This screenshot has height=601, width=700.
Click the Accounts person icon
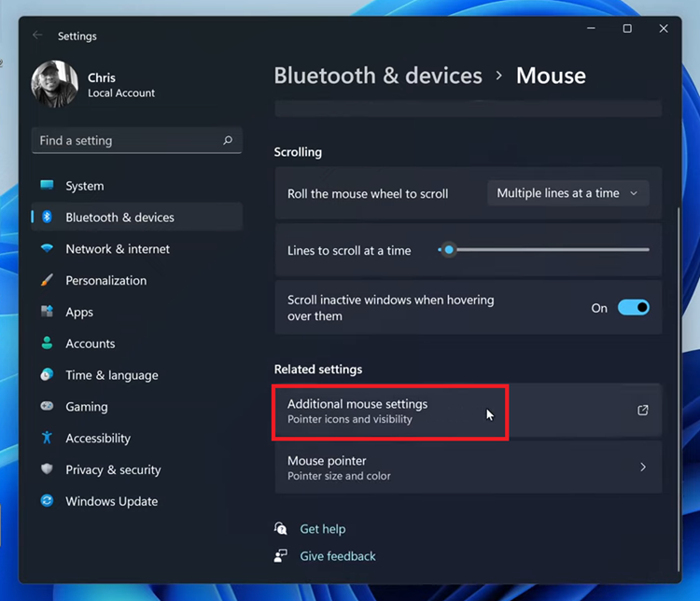pos(47,342)
